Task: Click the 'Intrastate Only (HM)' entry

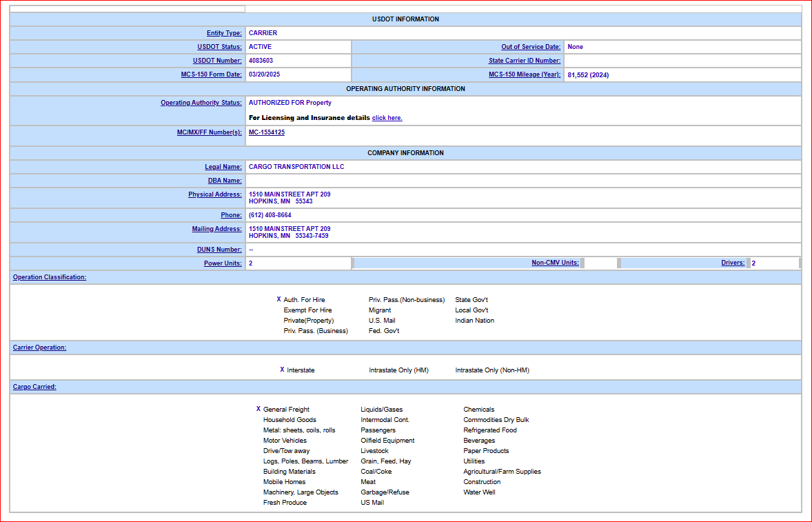Action: 398,370
